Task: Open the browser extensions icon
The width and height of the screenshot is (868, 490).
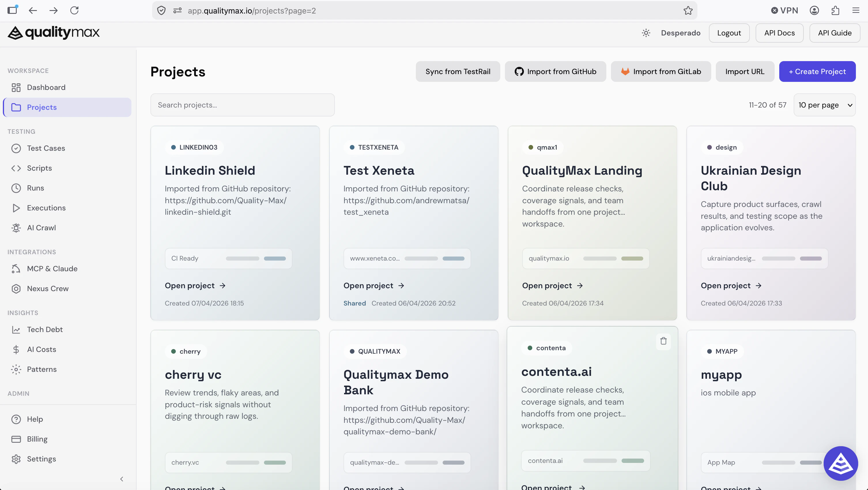Action: click(x=835, y=10)
